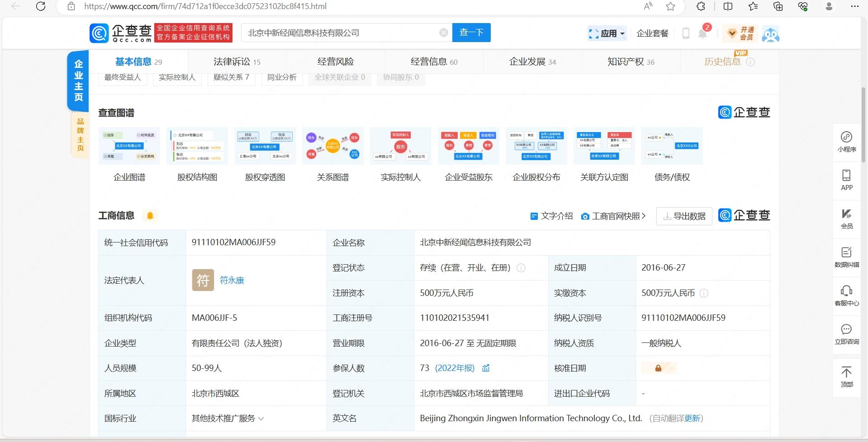
Task: Click the APP download icon in sidebar
Action: click(846, 180)
